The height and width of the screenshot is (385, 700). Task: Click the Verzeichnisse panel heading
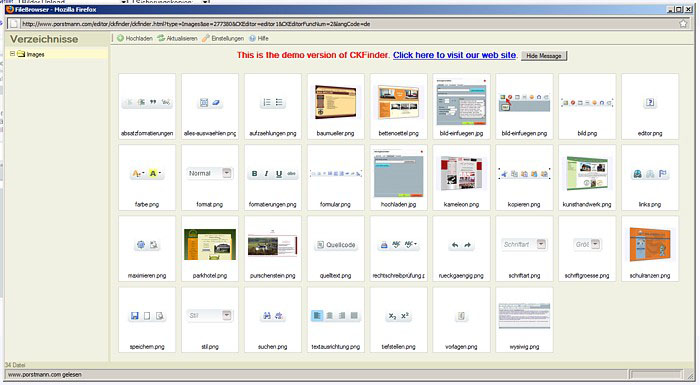click(44, 39)
